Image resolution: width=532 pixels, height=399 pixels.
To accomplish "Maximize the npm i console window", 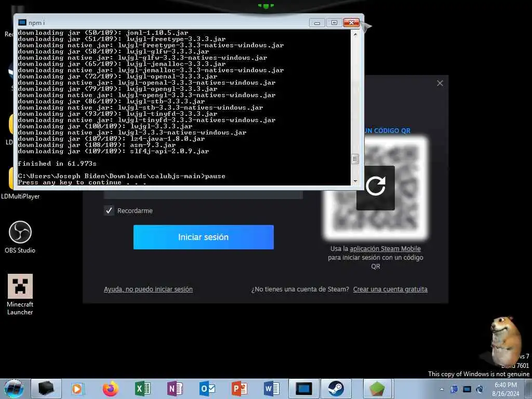I will 334,22.
